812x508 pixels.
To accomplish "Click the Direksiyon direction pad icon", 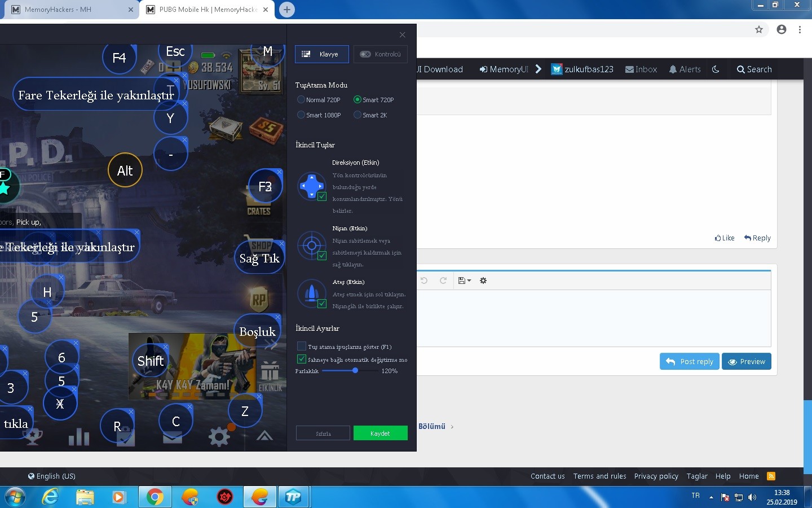I will coord(311,185).
